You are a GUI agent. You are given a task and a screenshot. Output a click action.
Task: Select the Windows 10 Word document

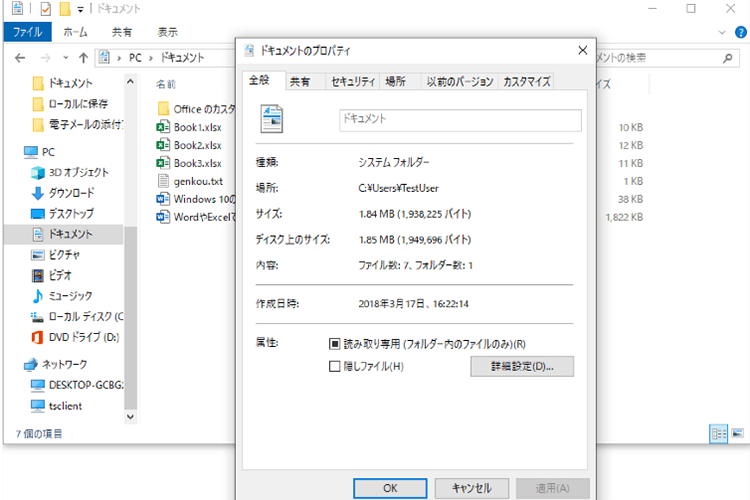pyautogui.click(x=196, y=199)
